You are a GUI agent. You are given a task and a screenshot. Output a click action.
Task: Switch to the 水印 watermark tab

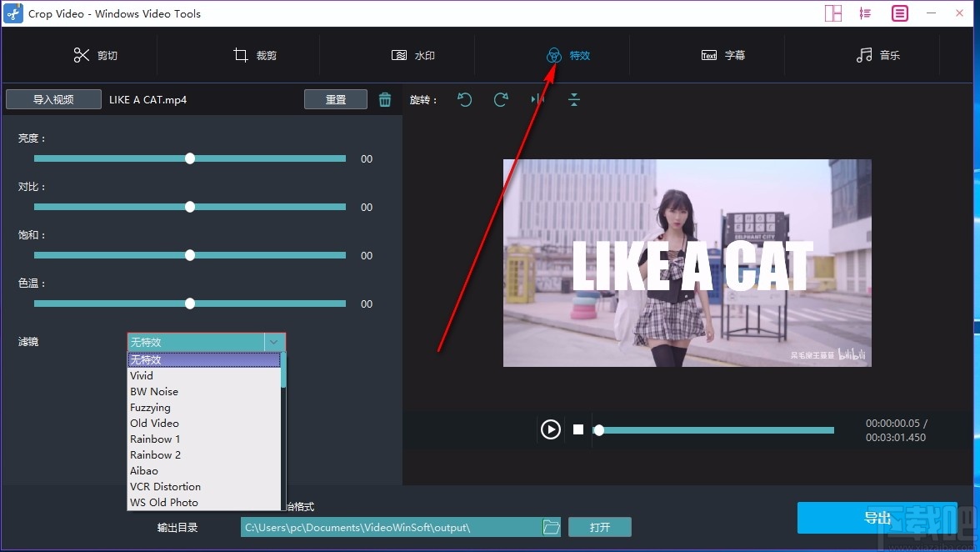point(413,55)
